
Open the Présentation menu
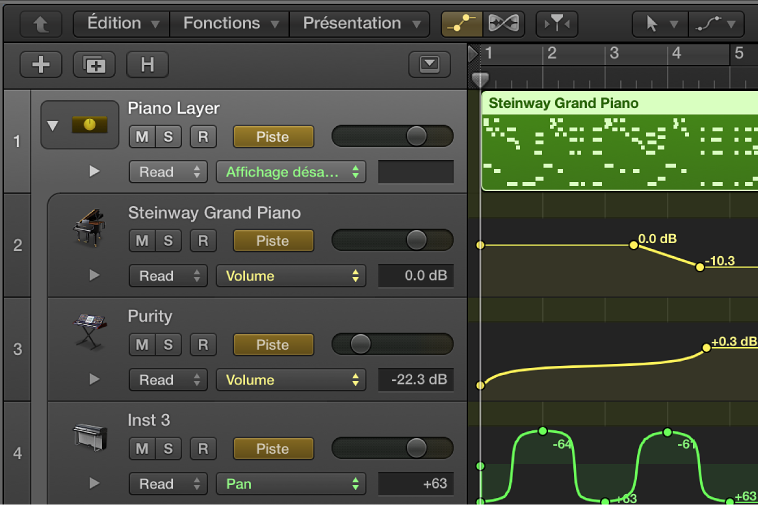click(x=360, y=23)
